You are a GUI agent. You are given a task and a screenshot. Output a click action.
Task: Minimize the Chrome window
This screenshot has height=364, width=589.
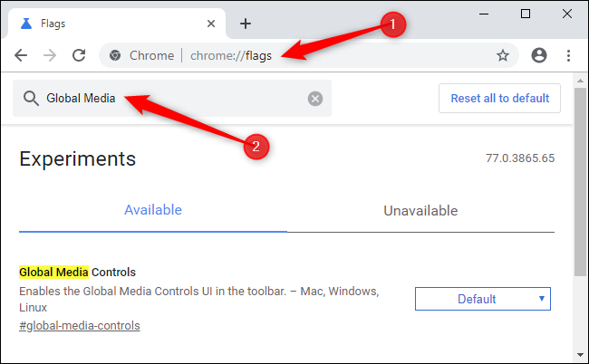click(484, 14)
